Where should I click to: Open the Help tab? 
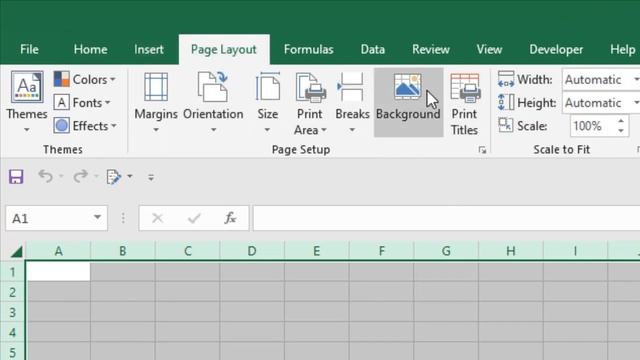pyautogui.click(x=622, y=49)
